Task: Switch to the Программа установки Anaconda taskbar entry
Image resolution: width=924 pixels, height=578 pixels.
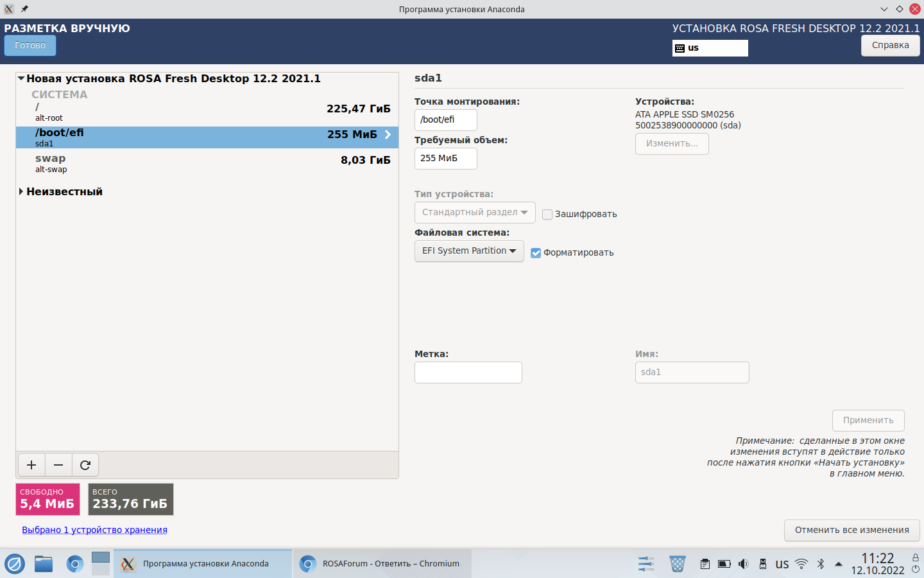Action: point(203,564)
